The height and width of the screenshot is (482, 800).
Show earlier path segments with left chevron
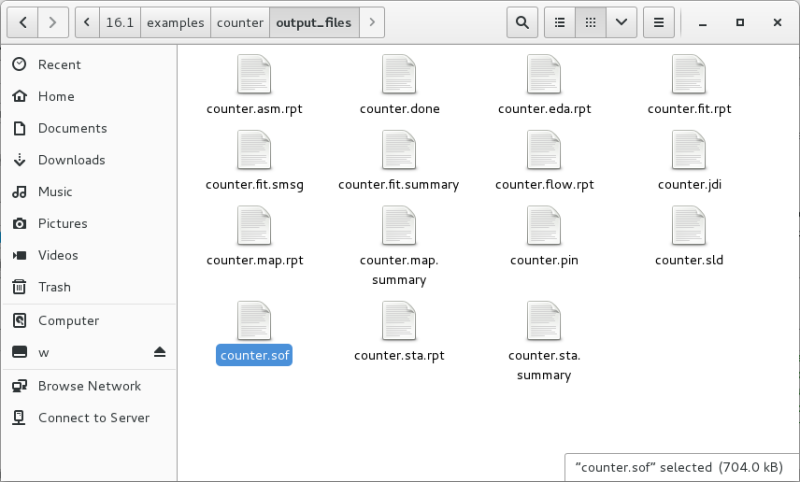[x=87, y=22]
